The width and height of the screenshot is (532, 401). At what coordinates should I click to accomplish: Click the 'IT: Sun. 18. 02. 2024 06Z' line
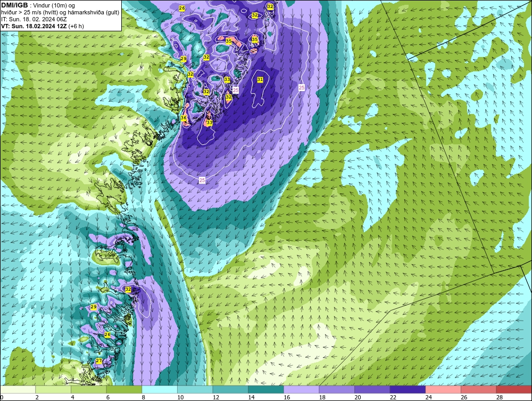pos(34,19)
